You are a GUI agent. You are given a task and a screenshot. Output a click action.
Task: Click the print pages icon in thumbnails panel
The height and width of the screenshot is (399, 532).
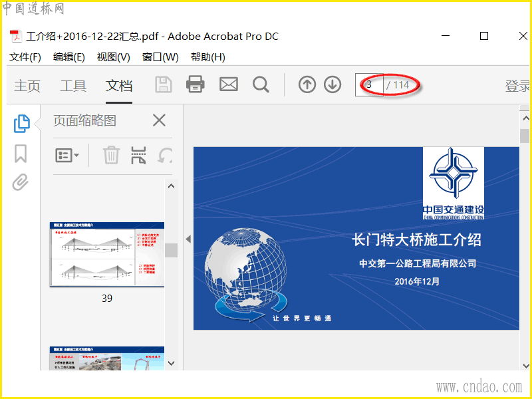(x=138, y=156)
